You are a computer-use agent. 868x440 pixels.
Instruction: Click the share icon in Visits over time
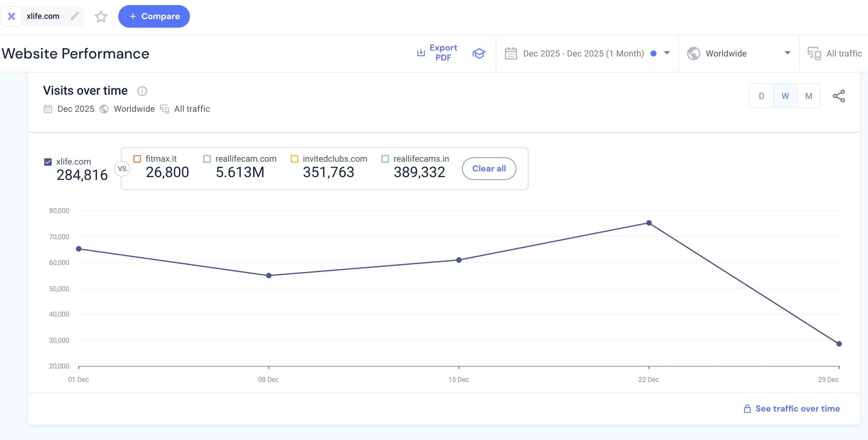click(838, 96)
